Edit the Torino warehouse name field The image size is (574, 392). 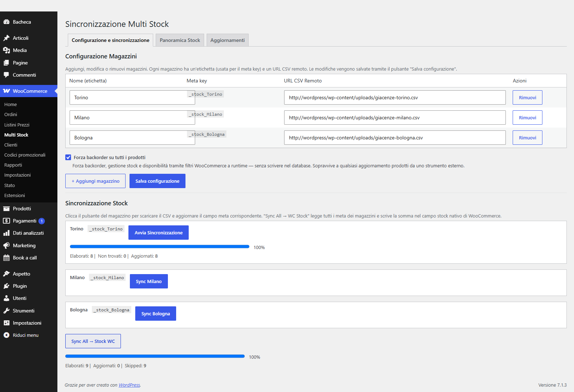pyautogui.click(x=132, y=97)
